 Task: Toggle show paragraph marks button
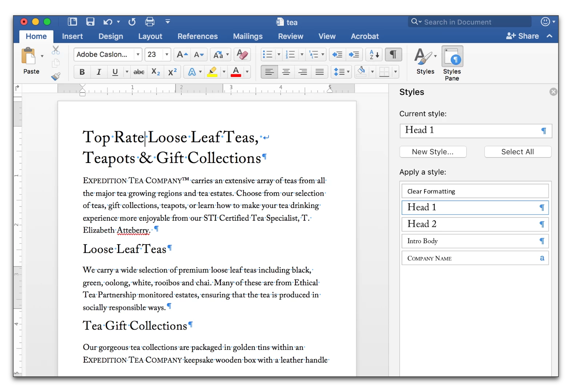pos(393,54)
